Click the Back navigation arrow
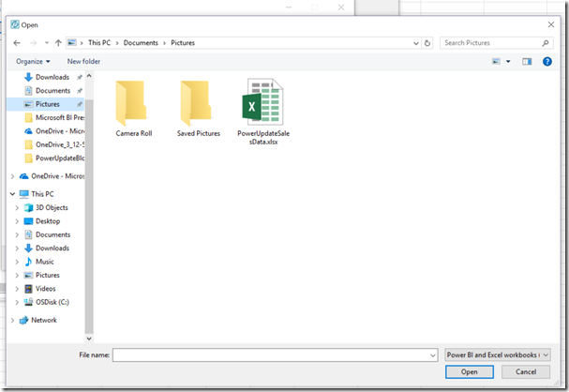This screenshot has height=392, width=569. tap(17, 43)
